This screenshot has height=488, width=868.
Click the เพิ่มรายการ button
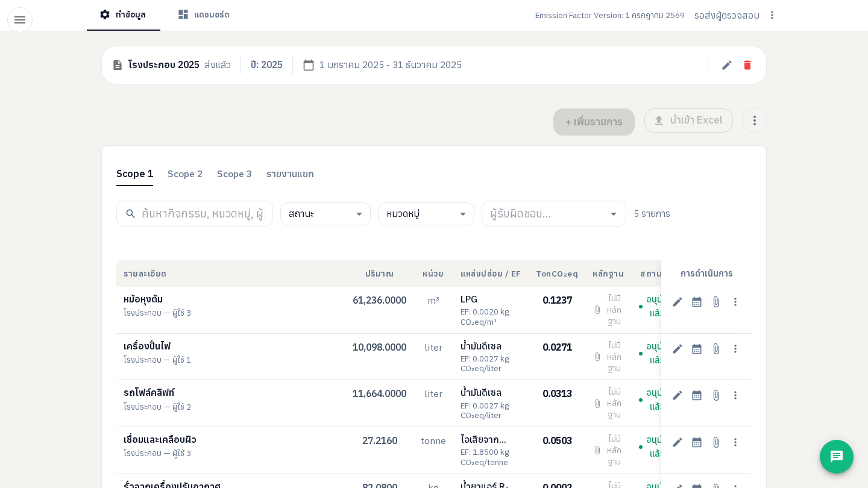(594, 122)
